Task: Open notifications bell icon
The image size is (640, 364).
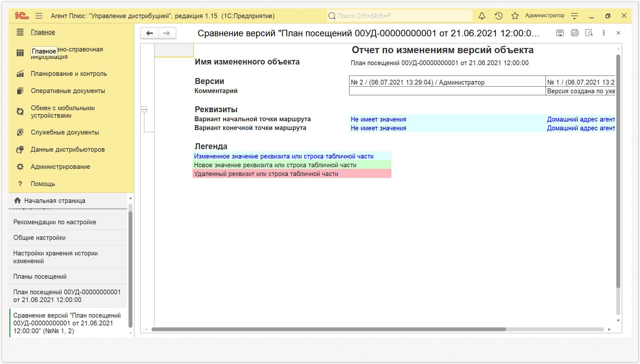Action: tap(482, 16)
